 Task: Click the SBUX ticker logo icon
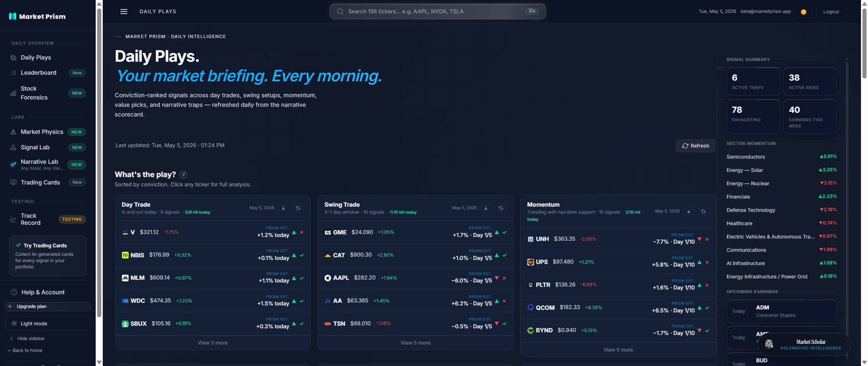click(x=125, y=324)
